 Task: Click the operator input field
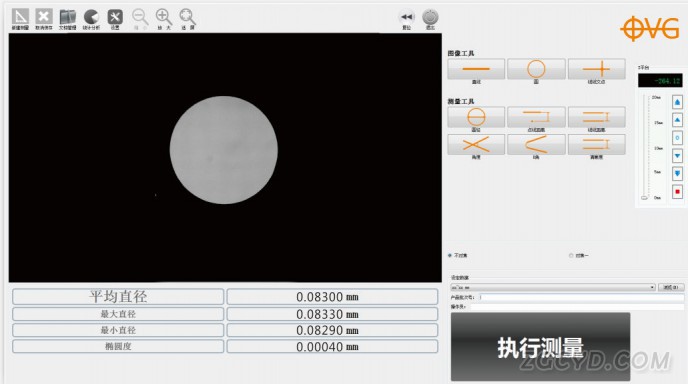click(577, 307)
